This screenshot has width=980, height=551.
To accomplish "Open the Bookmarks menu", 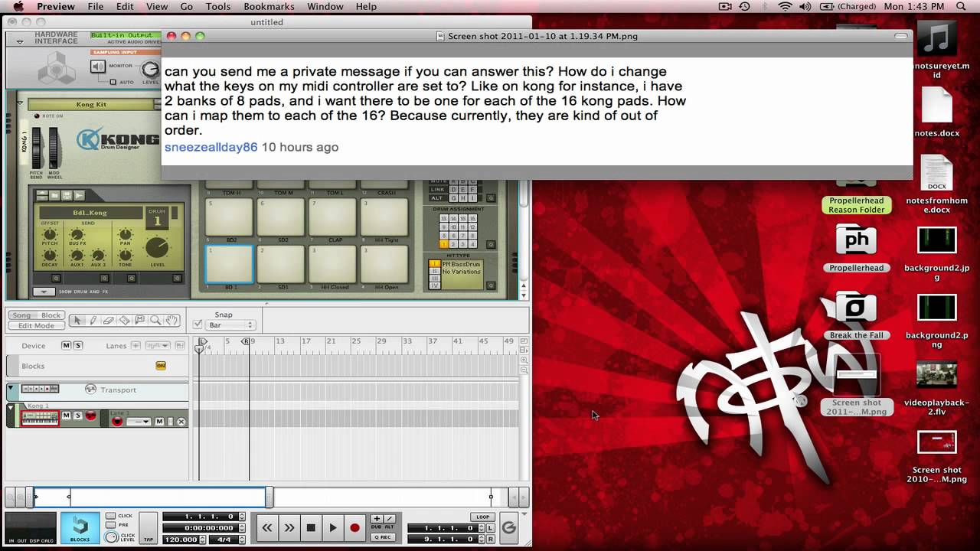I will tap(269, 6).
